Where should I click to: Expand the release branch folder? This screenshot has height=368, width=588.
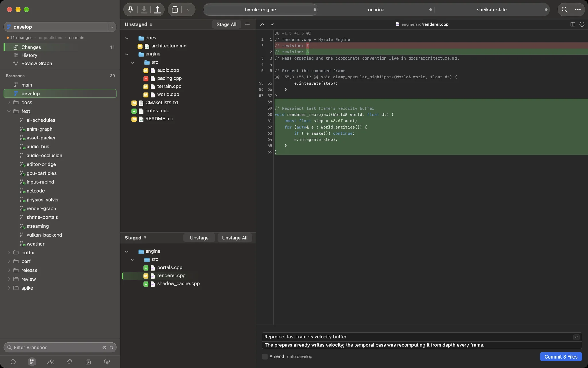click(x=9, y=270)
